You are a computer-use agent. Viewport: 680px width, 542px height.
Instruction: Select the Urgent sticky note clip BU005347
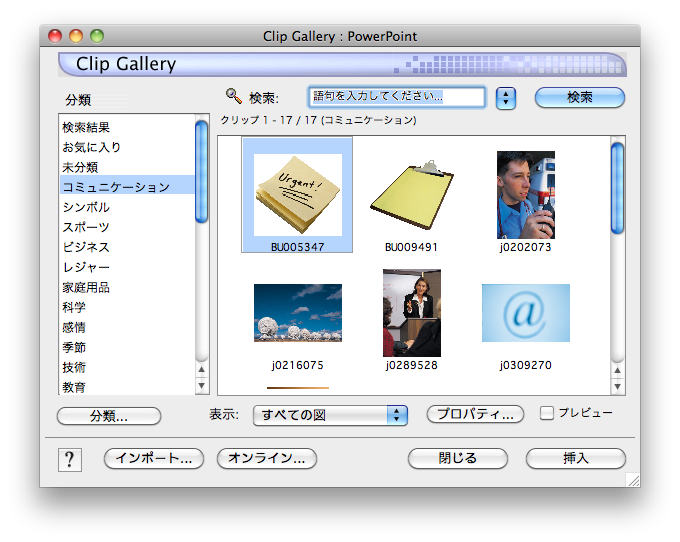click(297, 195)
